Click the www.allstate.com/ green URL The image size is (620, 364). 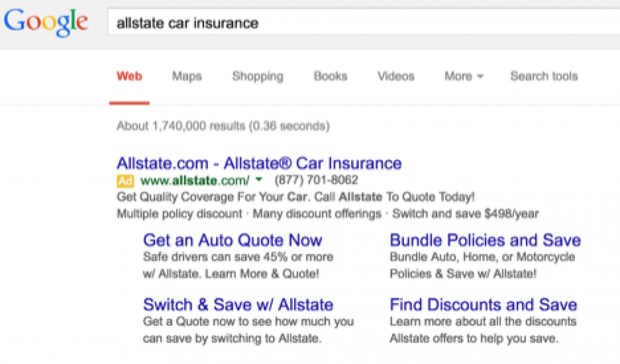195,181
